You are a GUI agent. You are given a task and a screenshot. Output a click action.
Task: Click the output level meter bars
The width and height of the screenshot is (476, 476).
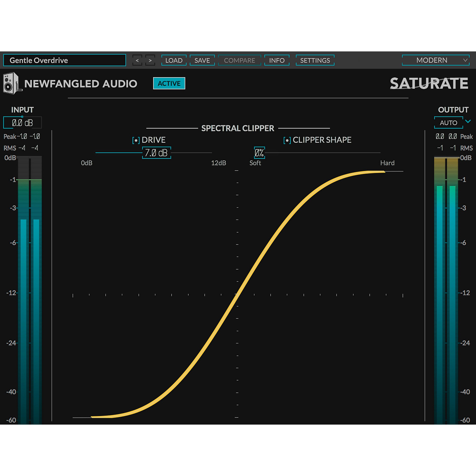[446, 290]
